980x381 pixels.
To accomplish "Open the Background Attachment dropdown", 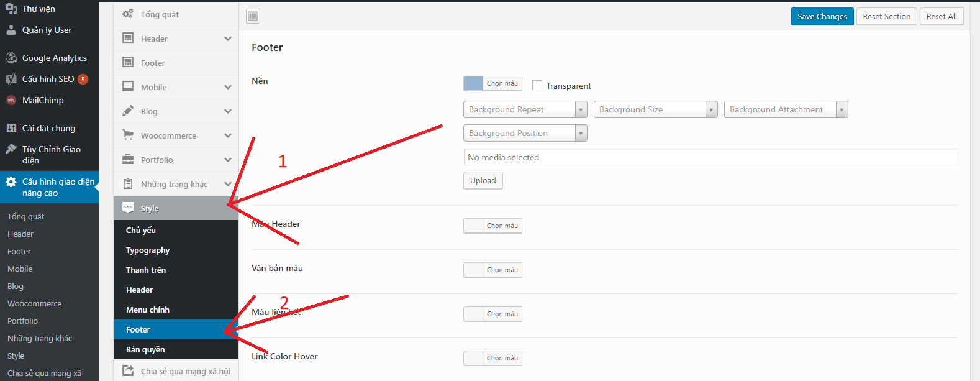I will point(786,109).
